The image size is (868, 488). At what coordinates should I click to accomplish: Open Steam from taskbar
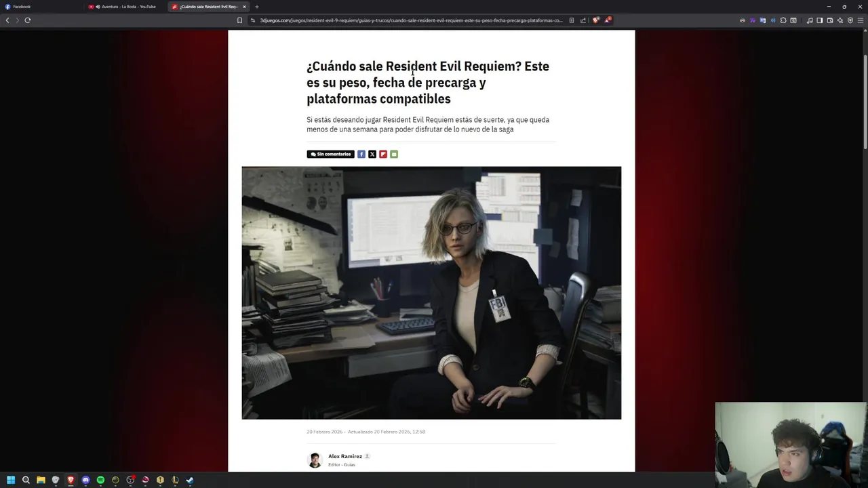click(x=190, y=480)
